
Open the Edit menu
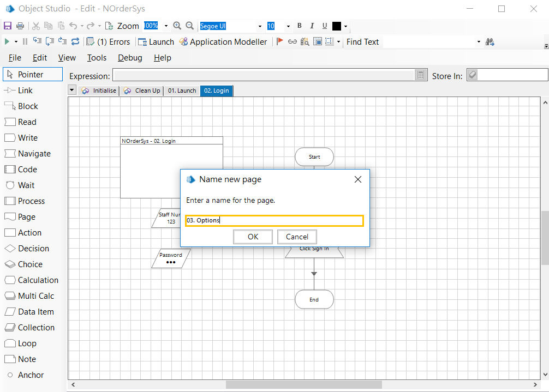(x=39, y=58)
